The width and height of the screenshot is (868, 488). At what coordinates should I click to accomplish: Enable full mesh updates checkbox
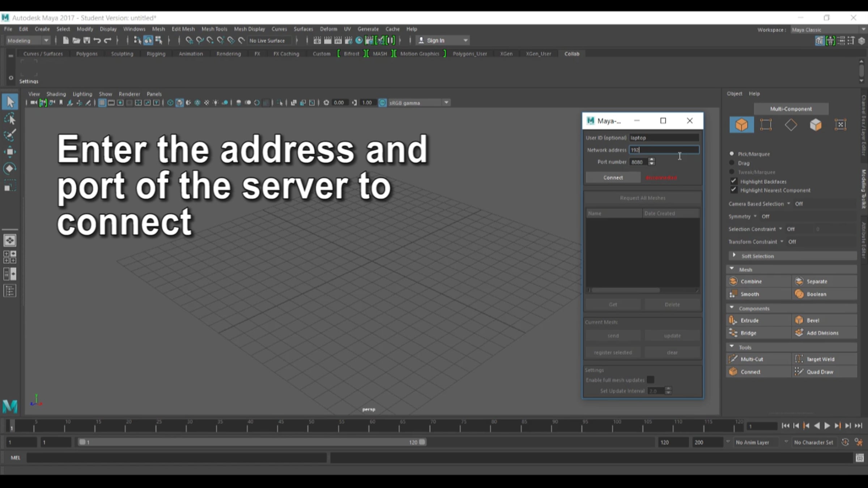pyautogui.click(x=650, y=380)
